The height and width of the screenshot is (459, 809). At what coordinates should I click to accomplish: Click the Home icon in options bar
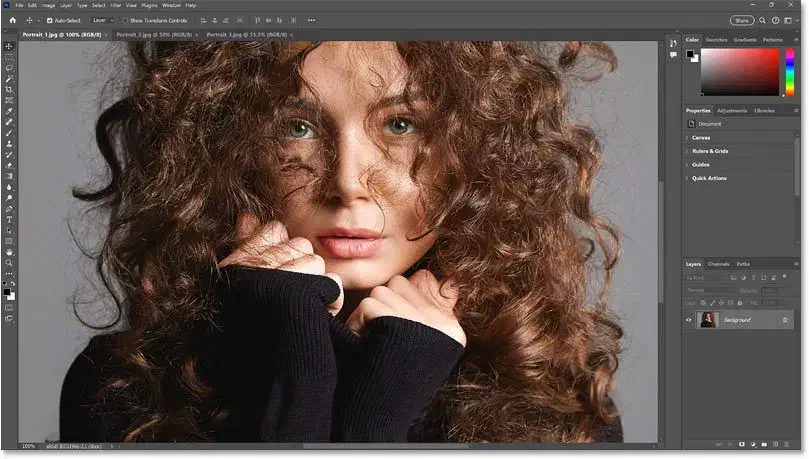click(x=9, y=19)
